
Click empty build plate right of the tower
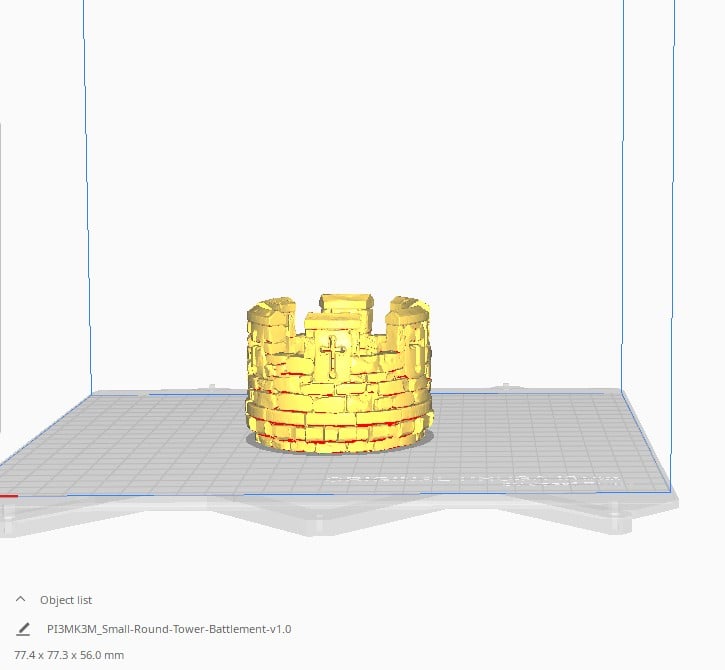tap(530, 430)
